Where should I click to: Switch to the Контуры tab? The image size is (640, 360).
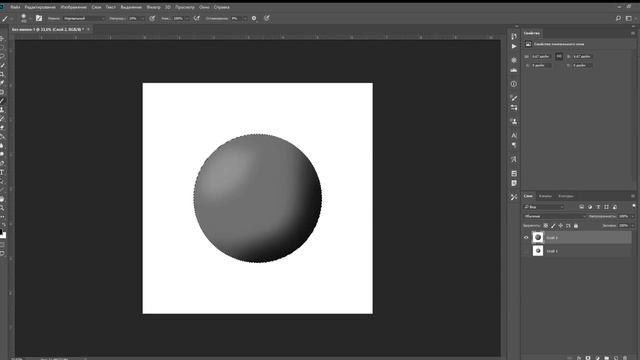[566, 196]
